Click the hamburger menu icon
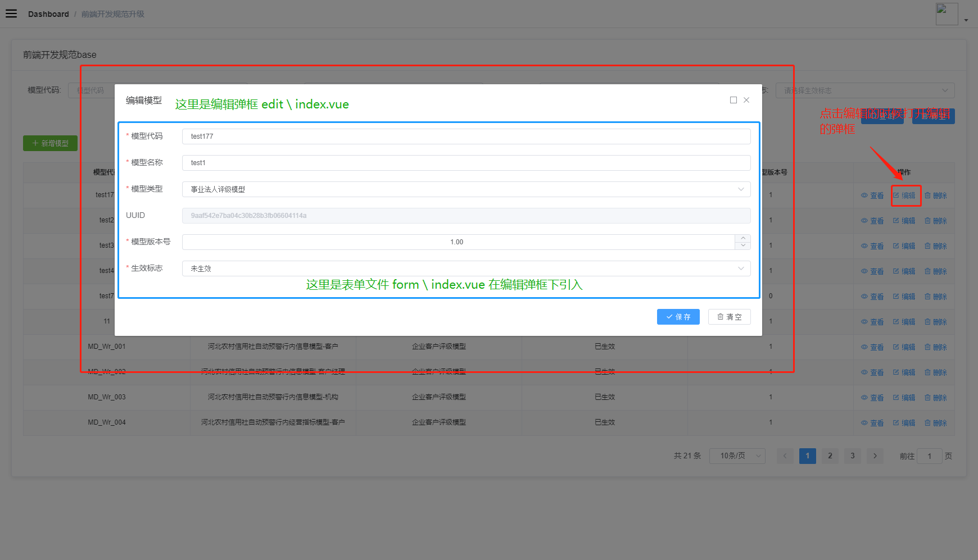Screen dimensions: 978x560 [11, 13]
